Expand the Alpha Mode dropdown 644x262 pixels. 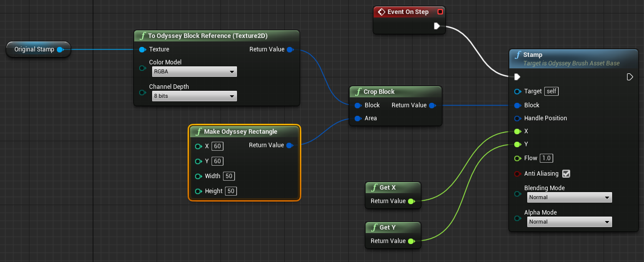click(569, 222)
